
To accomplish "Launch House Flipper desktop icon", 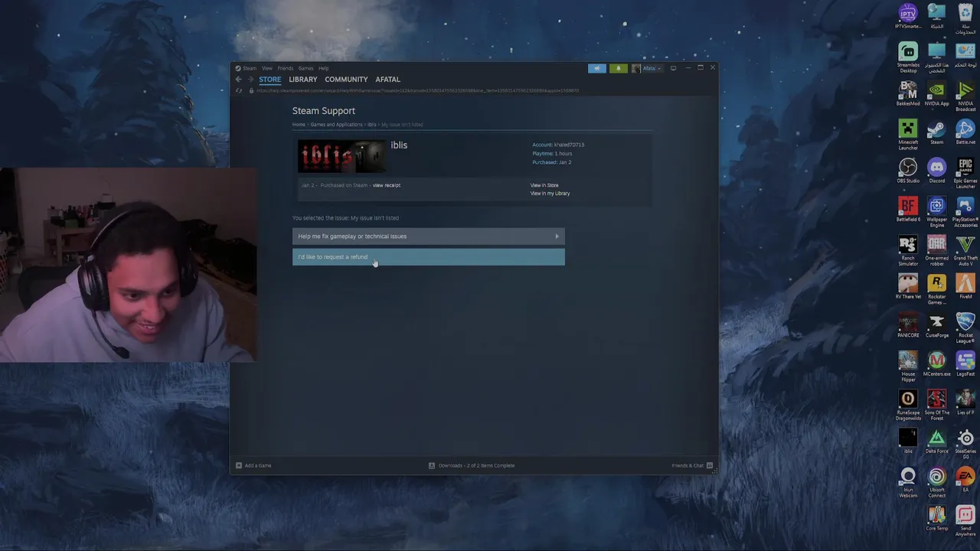I will click(908, 367).
